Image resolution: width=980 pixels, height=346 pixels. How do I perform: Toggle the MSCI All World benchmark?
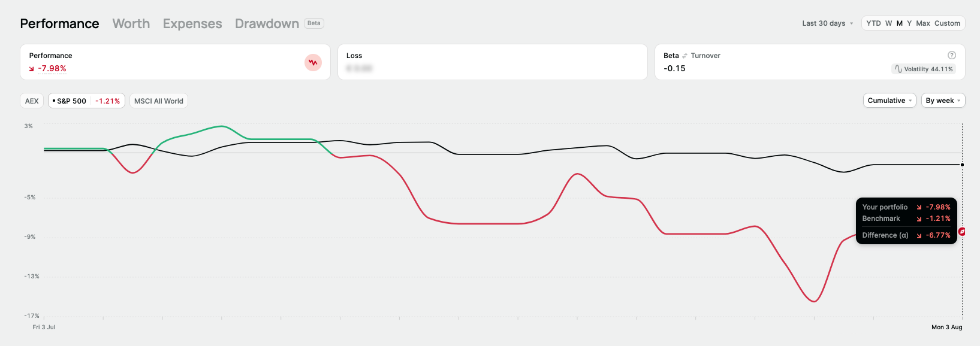click(159, 101)
